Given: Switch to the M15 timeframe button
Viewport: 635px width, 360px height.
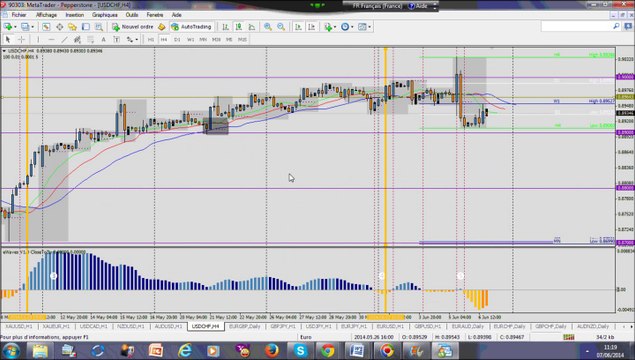Looking at the screenshot, I should click(242, 39).
